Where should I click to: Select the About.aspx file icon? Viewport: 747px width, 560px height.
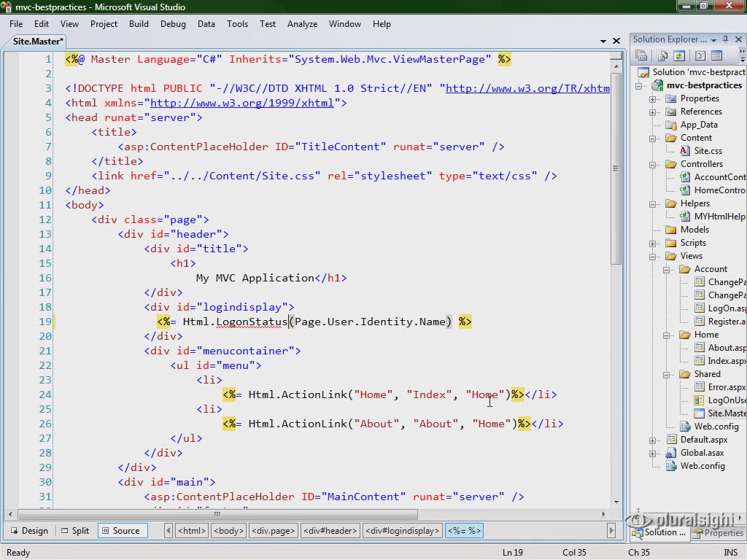700,348
